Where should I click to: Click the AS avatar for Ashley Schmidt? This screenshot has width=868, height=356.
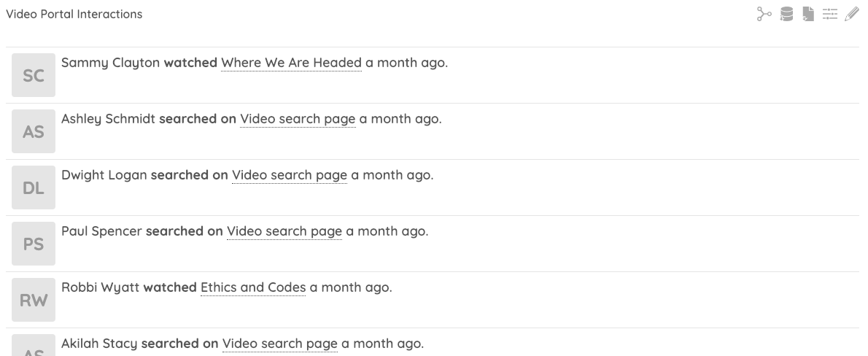pos(34,131)
